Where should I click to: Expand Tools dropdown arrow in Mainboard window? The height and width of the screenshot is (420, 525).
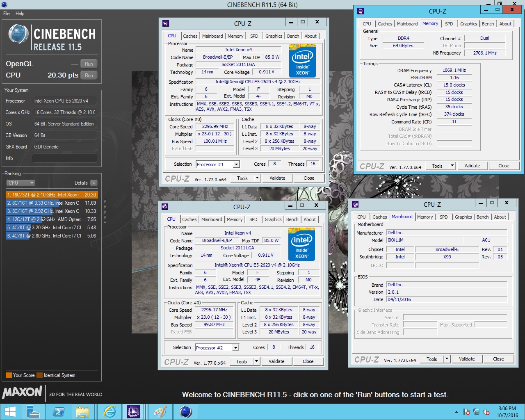447,359
